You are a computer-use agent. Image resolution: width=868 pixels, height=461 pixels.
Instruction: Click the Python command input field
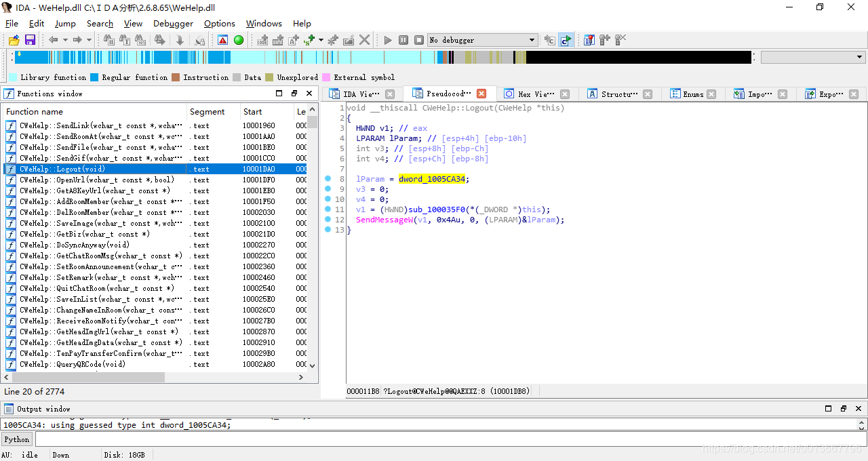(450, 439)
